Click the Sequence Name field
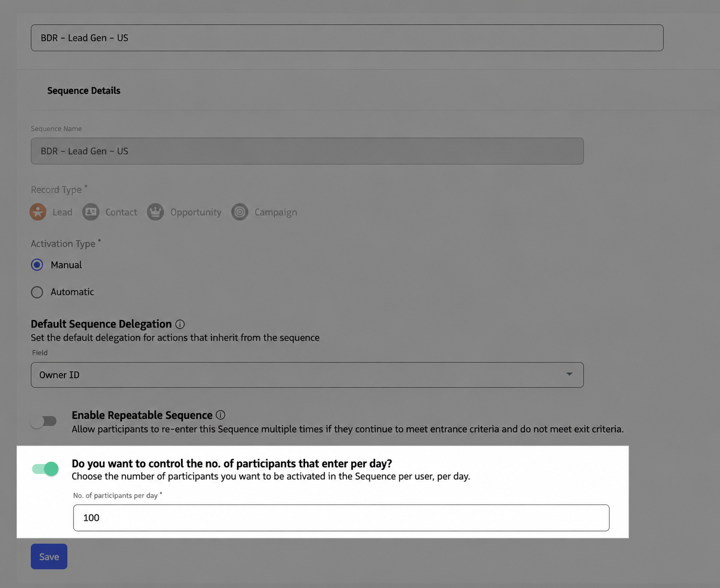The height and width of the screenshot is (588, 720). click(x=307, y=151)
